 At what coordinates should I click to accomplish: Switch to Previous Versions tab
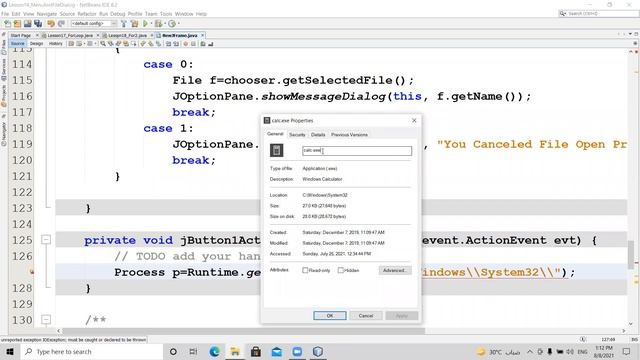pos(349,135)
